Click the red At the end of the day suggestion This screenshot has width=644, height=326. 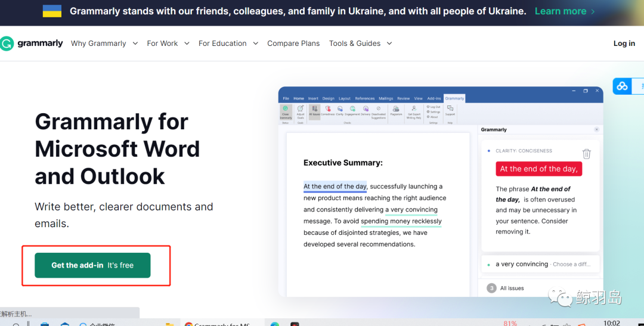(x=538, y=169)
